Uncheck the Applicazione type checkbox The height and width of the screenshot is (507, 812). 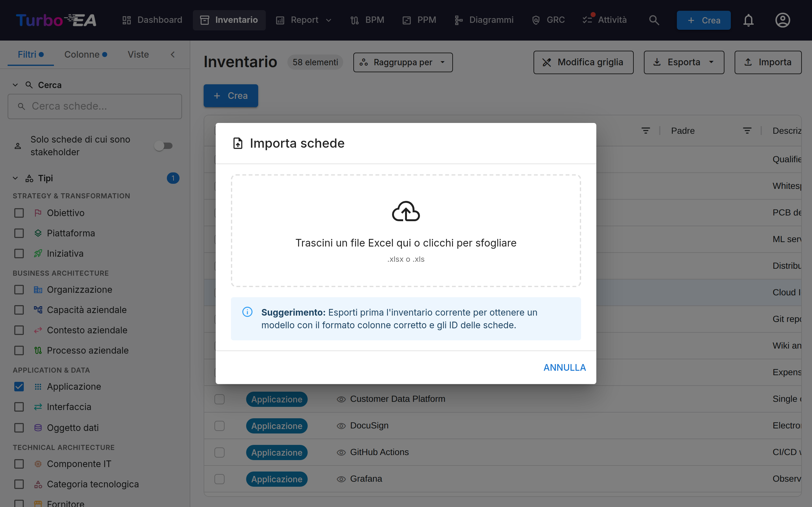[x=19, y=387]
